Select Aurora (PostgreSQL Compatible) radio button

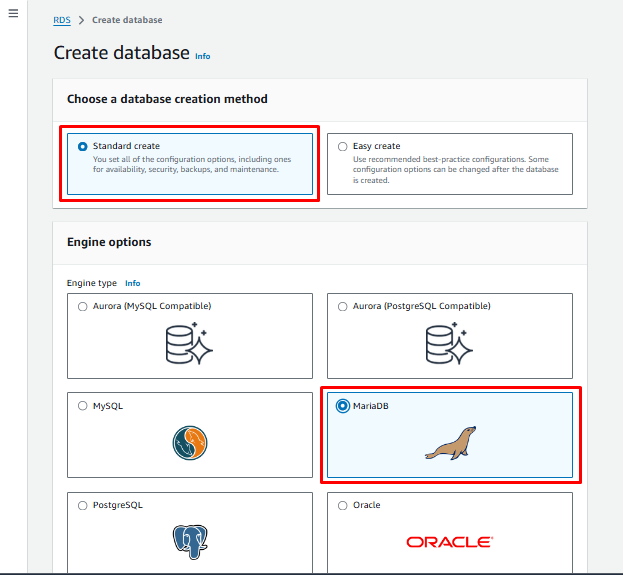[343, 306]
